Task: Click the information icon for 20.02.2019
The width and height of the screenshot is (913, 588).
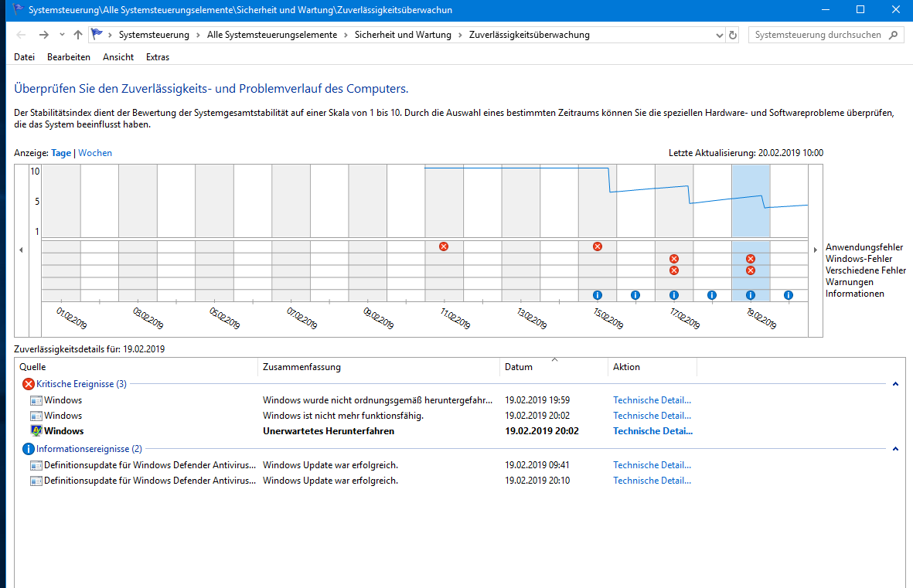Action: [789, 295]
